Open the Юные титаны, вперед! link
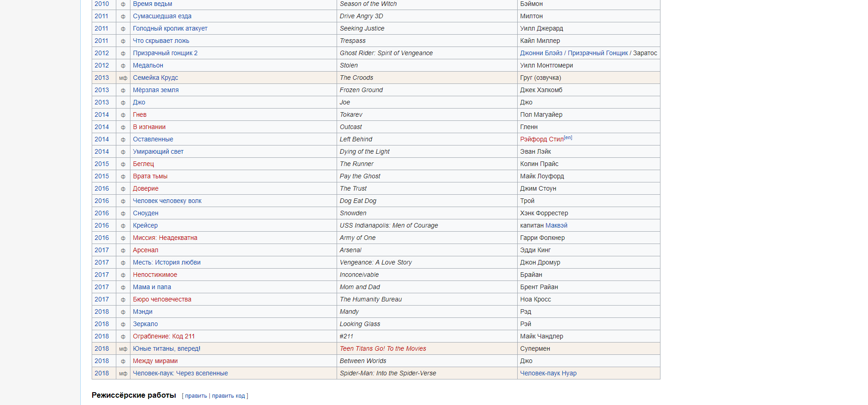The image size is (868, 405). tap(166, 348)
